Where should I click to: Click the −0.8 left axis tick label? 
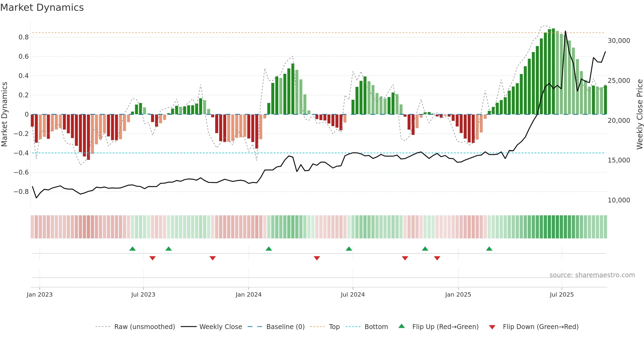21,192
